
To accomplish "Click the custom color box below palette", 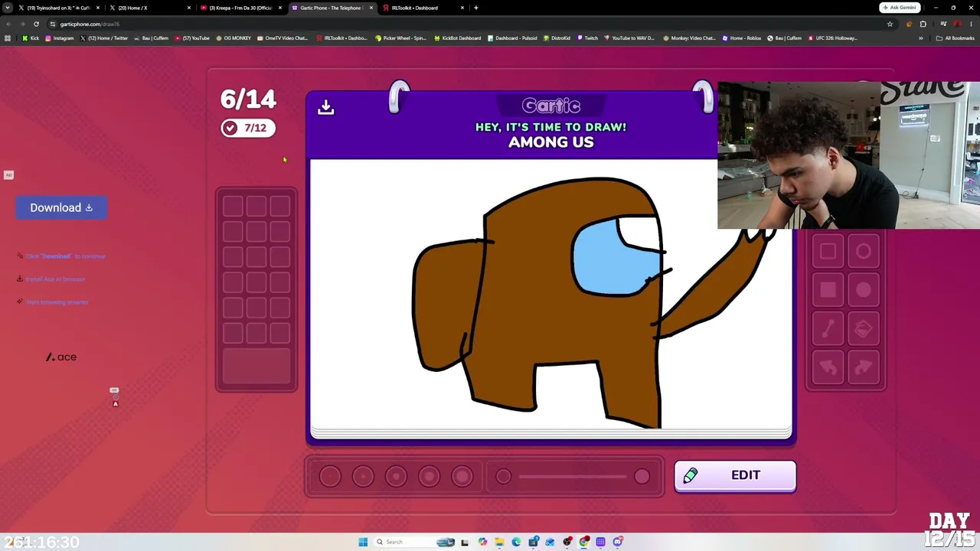I will [256, 367].
